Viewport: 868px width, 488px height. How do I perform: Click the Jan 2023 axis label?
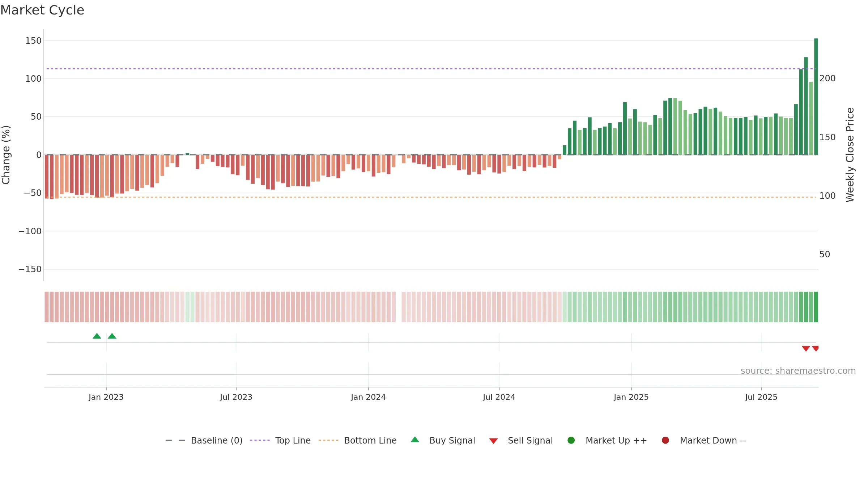106,397
